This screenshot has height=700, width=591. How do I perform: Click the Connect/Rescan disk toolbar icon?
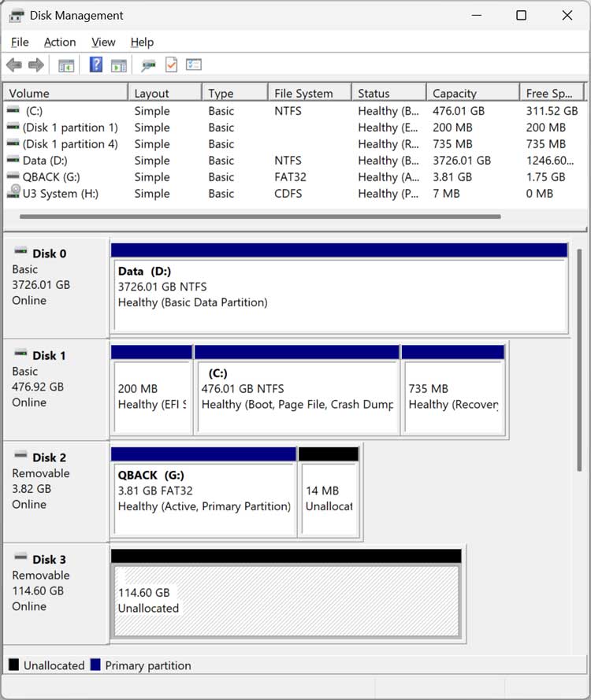148,65
